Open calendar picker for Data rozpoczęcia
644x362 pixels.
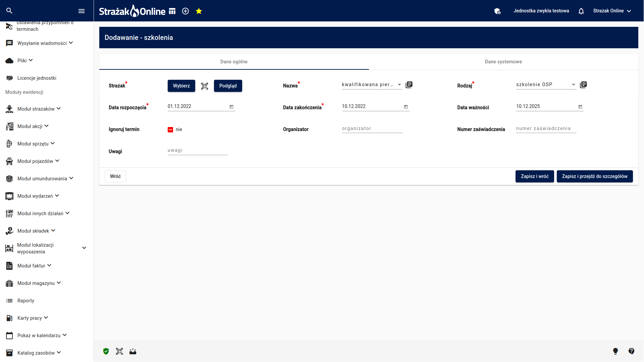click(231, 107)
